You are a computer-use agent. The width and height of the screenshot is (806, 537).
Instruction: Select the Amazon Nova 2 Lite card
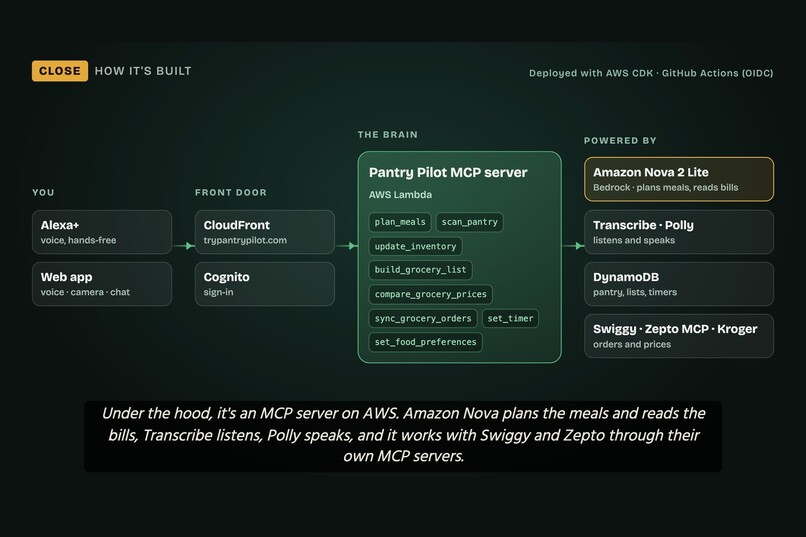point(679,179)
